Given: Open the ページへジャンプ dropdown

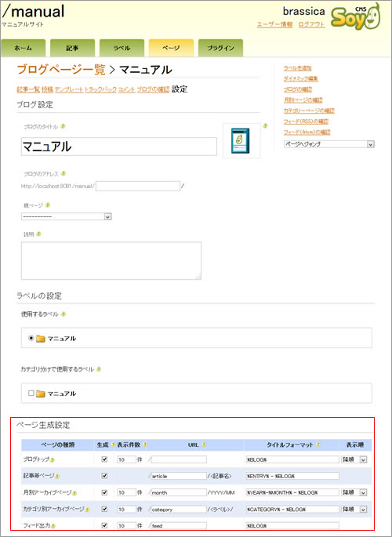Looking at the screenshot, I should point(329,144).
